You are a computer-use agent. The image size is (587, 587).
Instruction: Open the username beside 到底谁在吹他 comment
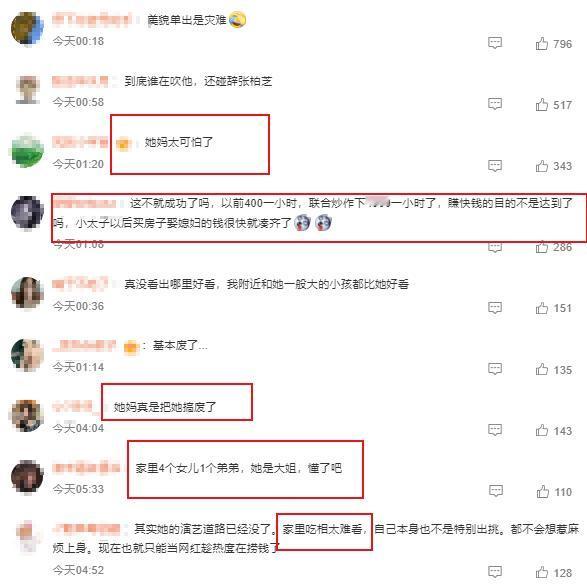80,81
